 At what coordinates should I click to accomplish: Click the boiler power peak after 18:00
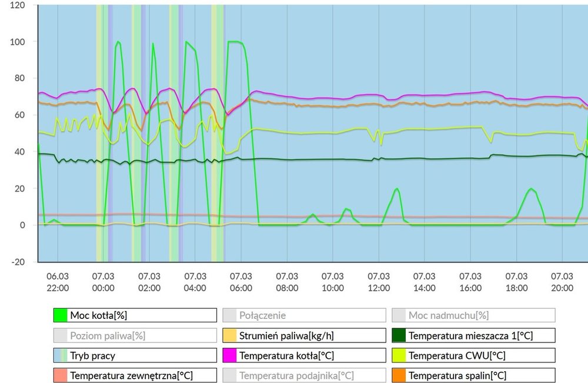[x=531, y=189]
